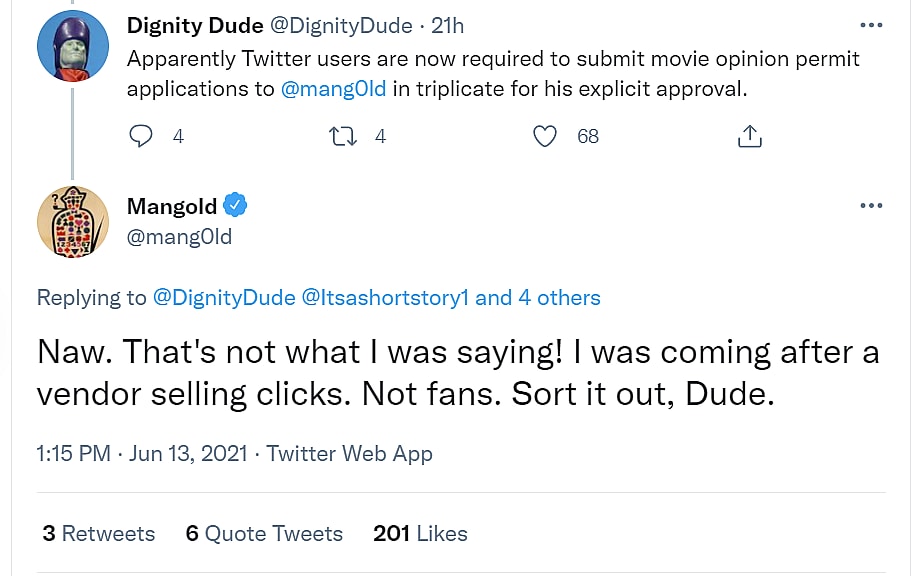The image size is (916, 576).
Task: Click the reply icon on Dignity Dude's tweet
Action: click(x=142, y=136)
